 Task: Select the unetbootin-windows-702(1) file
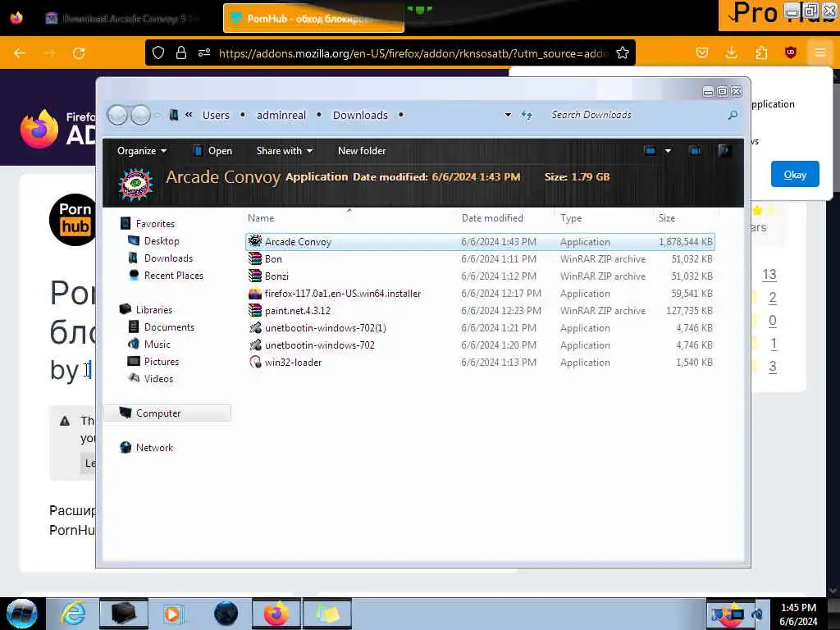481,328
